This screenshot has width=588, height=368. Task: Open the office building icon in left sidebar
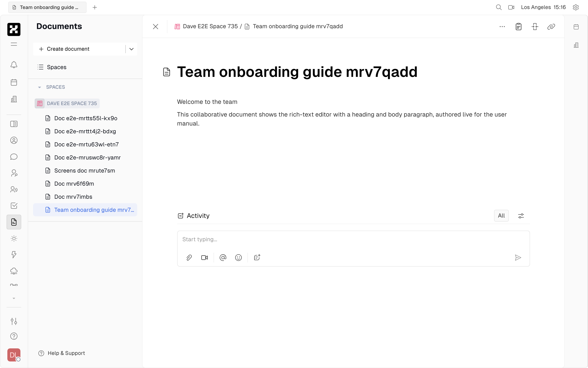pos(14,99)
